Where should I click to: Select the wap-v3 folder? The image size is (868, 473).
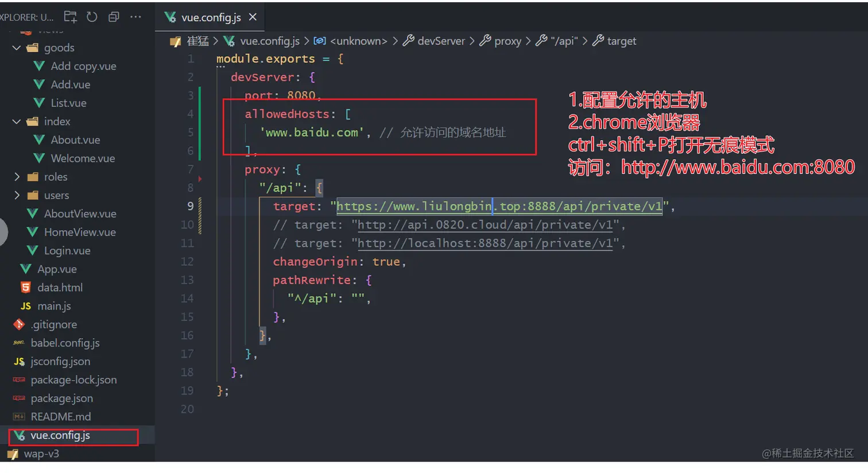click(41, 454)
